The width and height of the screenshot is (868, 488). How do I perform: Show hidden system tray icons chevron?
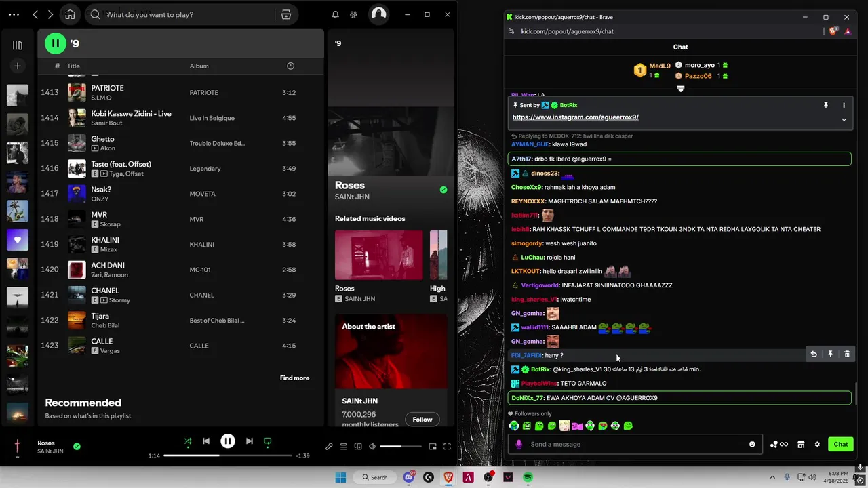coord(772,477)
